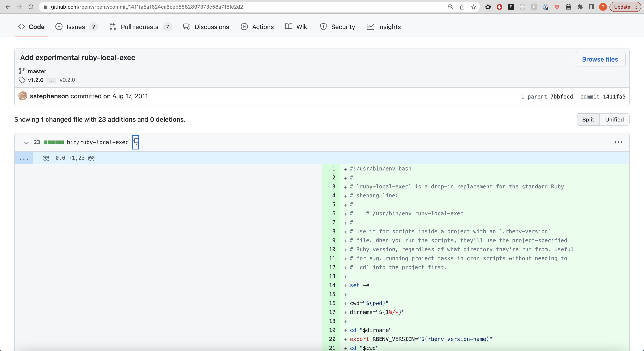The height and width of the screenshot is (351, 644).
Task: Switch to the Discussions tab
Action: coord(206,27)
